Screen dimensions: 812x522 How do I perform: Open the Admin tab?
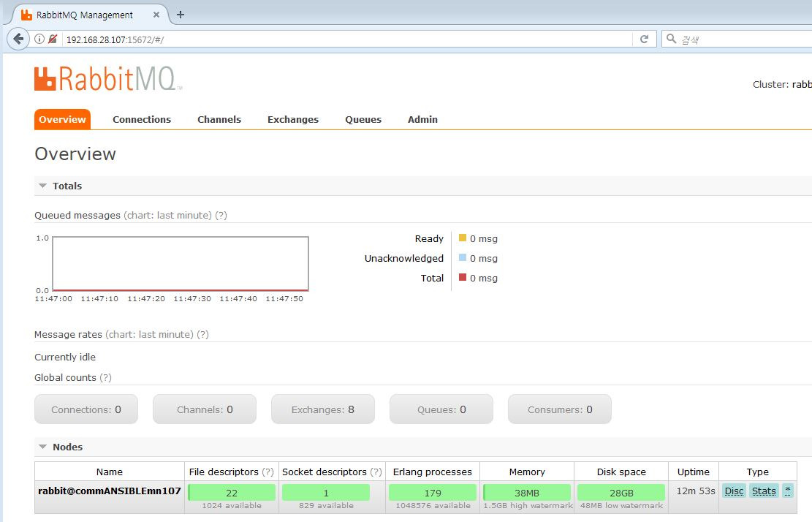[422, 120]
